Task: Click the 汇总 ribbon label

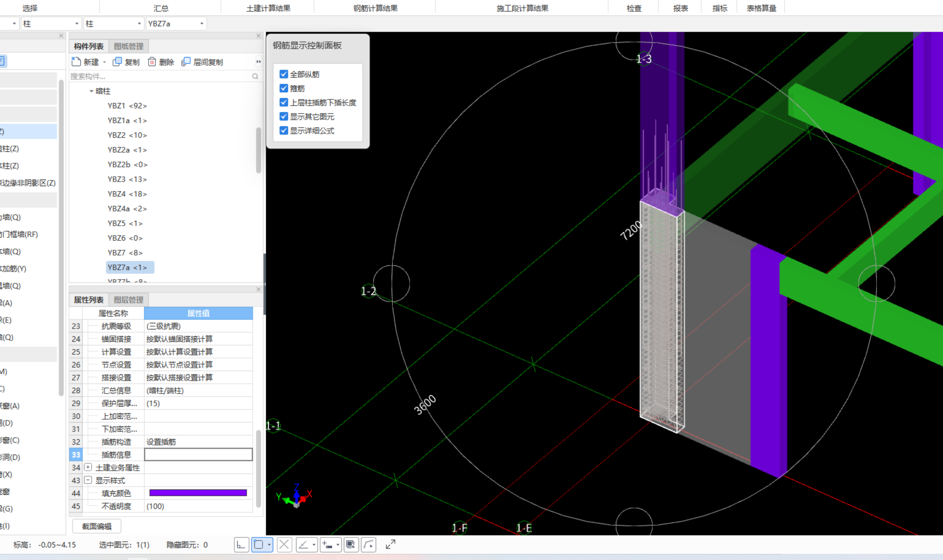Action: [161, 8]
